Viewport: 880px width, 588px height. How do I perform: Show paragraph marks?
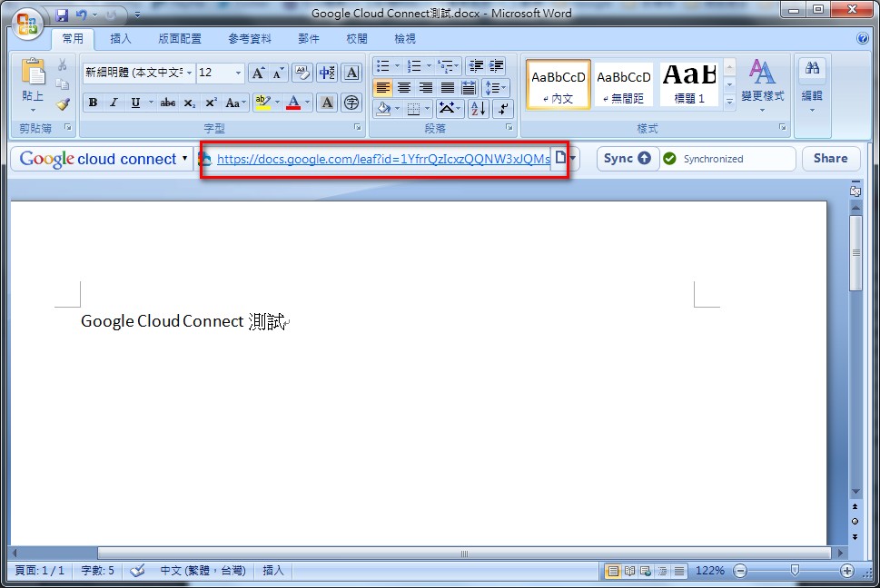point(503,108)
